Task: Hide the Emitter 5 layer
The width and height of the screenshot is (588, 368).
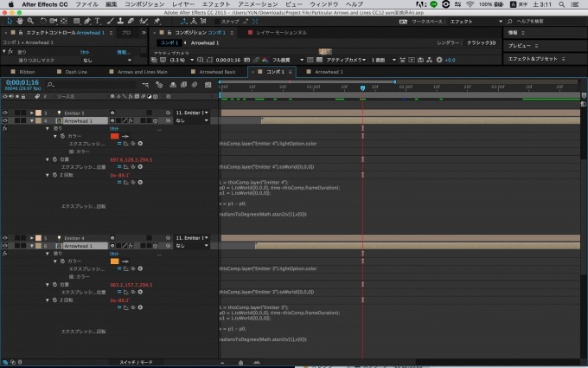Action: click(x=5, y=113)
